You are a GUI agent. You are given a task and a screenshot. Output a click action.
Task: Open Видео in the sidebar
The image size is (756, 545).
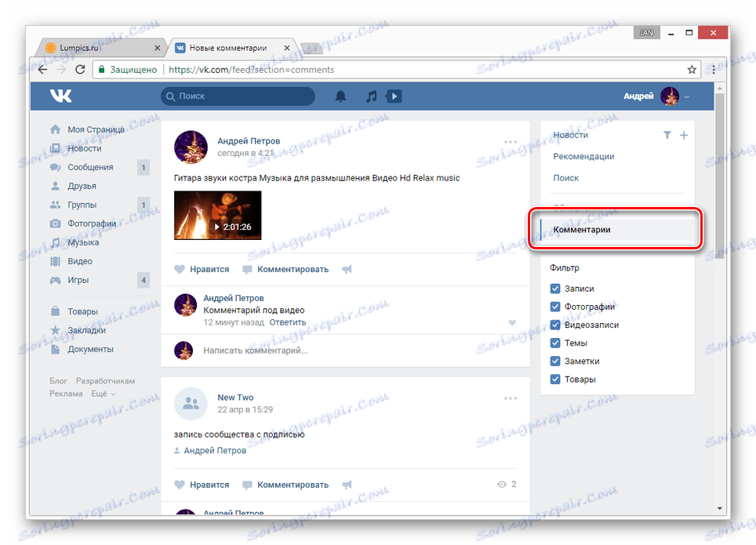point(71,261)
